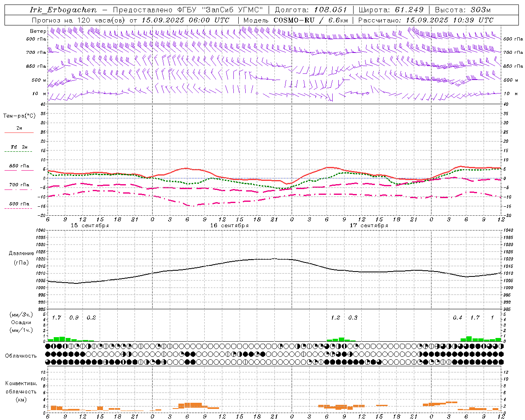Click the (гПа) unit under Давление
The height and width of the screenshot is (420, 525).
(x=21, y=263)
